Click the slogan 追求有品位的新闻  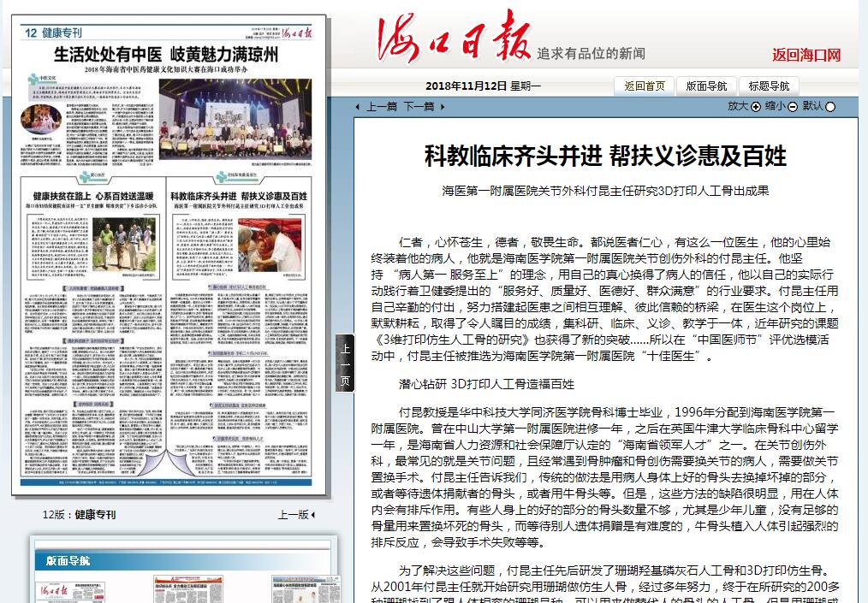(x=591, y=53)
